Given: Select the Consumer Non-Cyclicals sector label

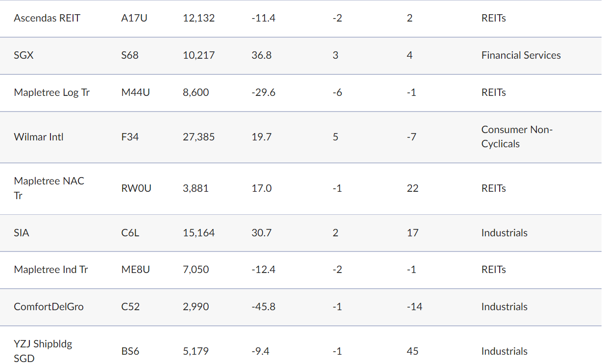Looking at the screenshot, I should click(516, 136).
